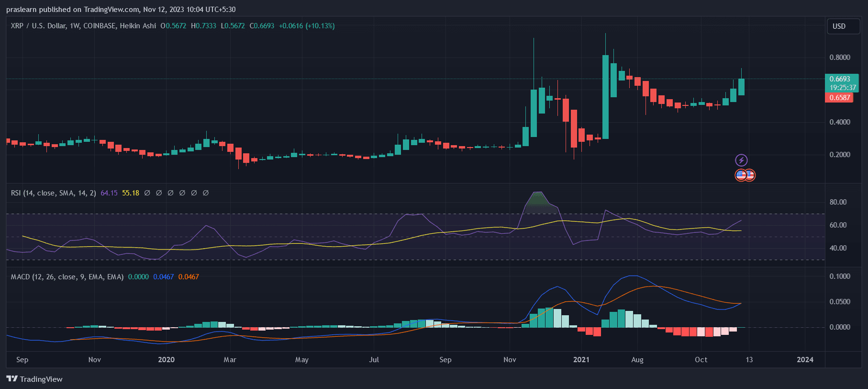Click the last ∅ symbol in RSI legend
Viewport: 868px width, 389px height.
pyautogui.click(x=206, y=193)
